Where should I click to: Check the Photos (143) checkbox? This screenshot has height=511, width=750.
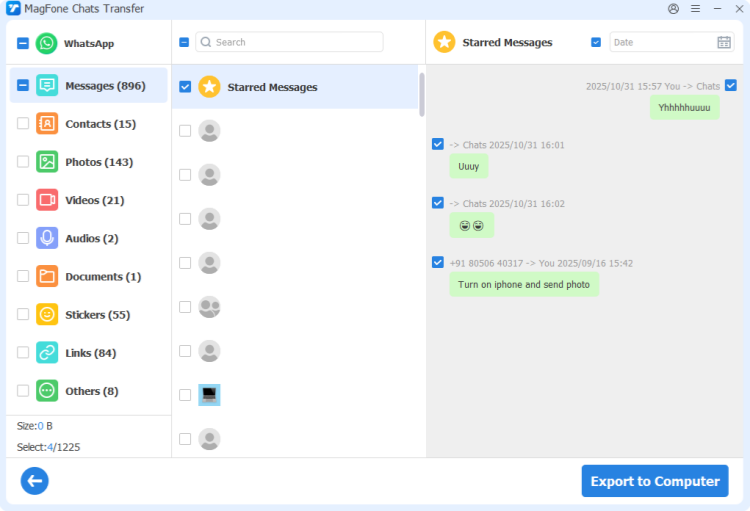[23, 162]
